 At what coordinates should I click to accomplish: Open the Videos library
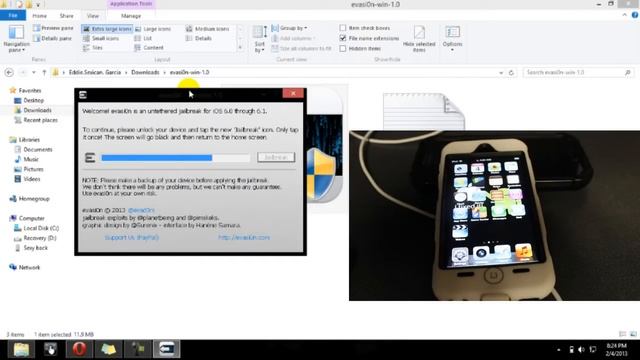tap(31, 179)
